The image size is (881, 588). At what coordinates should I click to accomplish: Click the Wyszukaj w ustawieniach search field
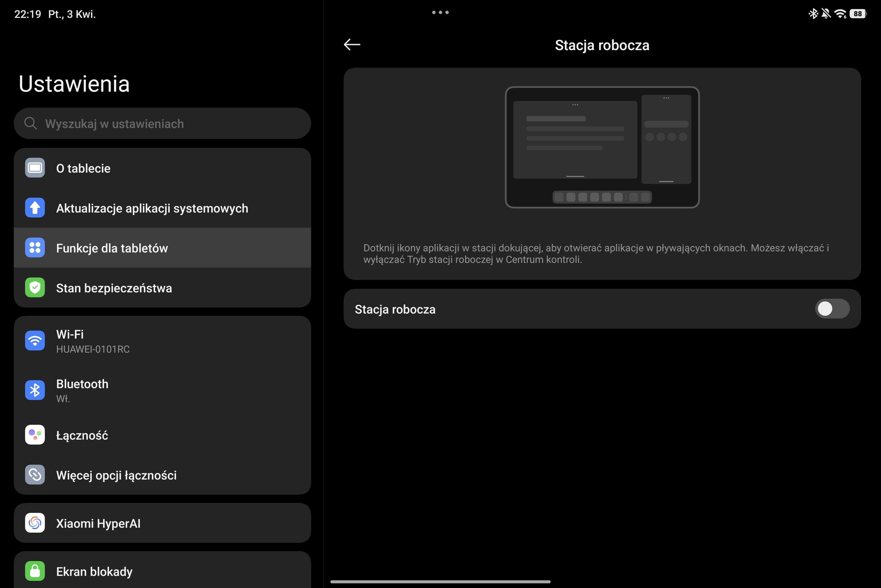[162, 123]
